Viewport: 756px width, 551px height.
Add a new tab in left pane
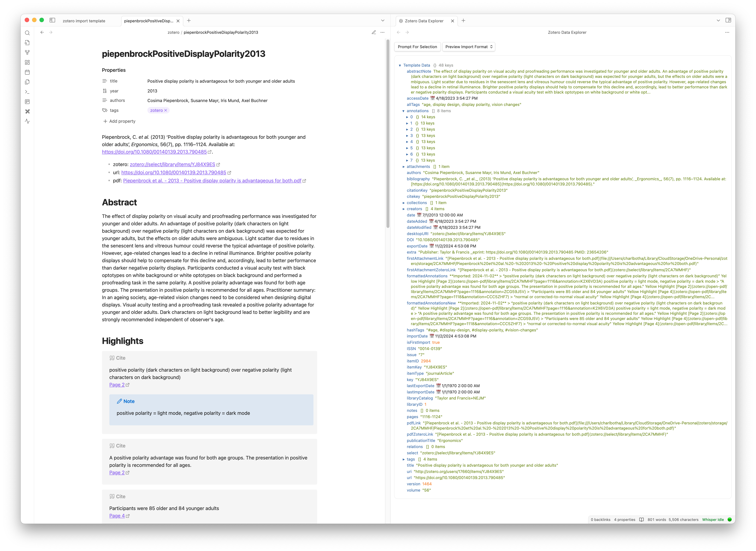pyautogui.click(x=189, y=21)
